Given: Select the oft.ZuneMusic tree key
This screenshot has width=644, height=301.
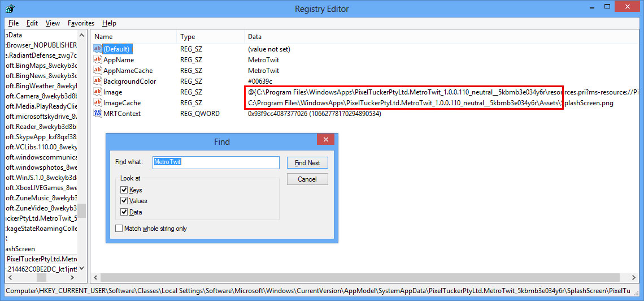Looking at the screenshot, I should click(42, 198).
